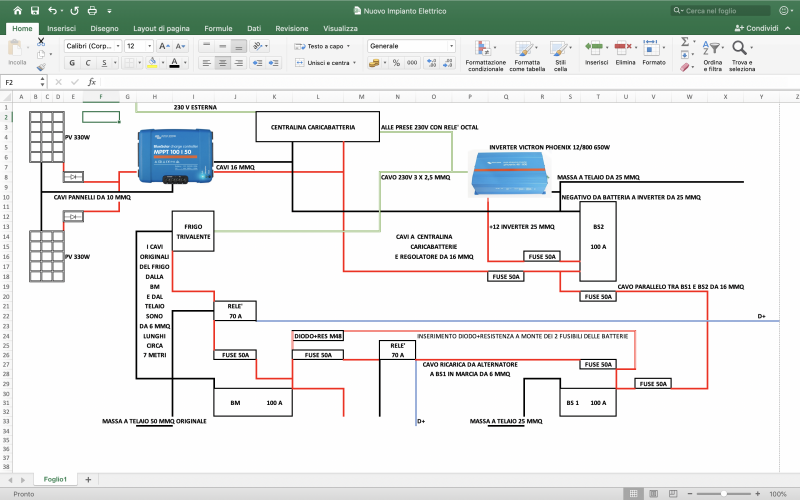Switch to the Formule ribbon tab
The height and width of the screenshot is (500, 800).
tap(217, 29)
